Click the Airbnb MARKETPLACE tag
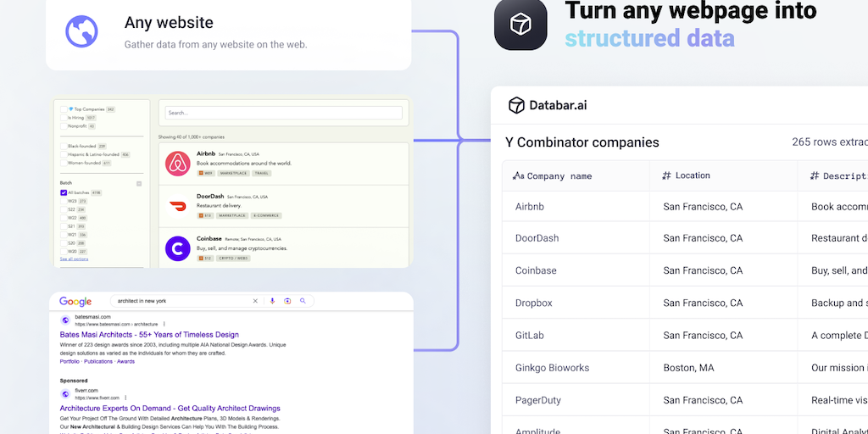 click(232, 173)
